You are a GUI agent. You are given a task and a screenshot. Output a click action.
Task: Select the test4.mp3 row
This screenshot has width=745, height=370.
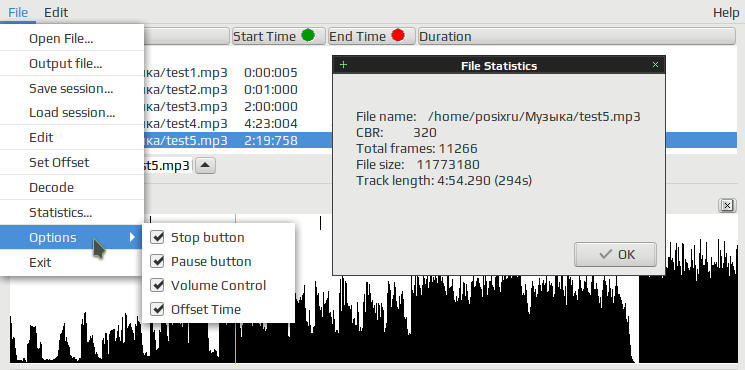point(238,124)
